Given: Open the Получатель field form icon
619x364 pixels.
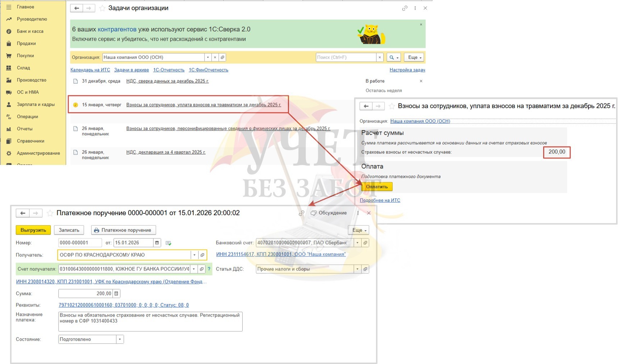Looking at the screenshot, I should (202, 255).
